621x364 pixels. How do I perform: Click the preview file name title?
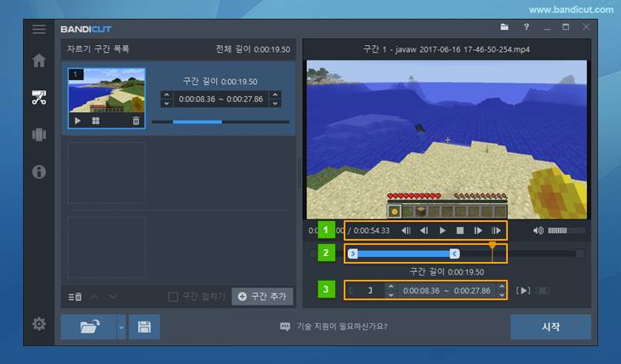click(447, 49)
